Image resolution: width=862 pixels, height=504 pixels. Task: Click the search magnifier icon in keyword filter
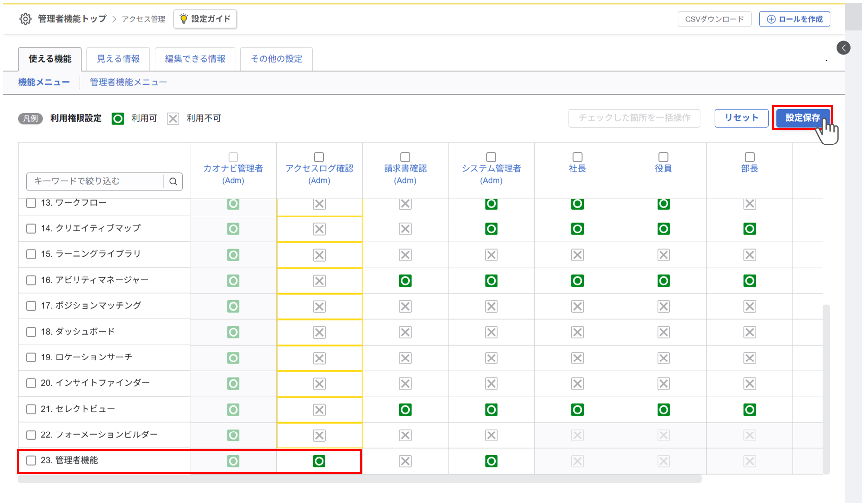click(173, 182)
